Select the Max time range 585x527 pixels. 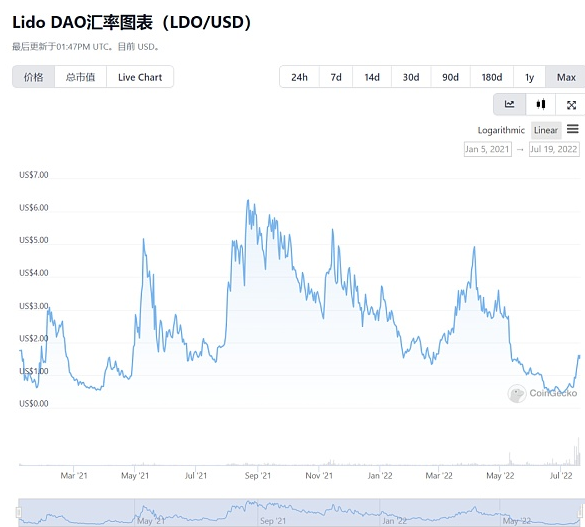[x=566, y=77]
